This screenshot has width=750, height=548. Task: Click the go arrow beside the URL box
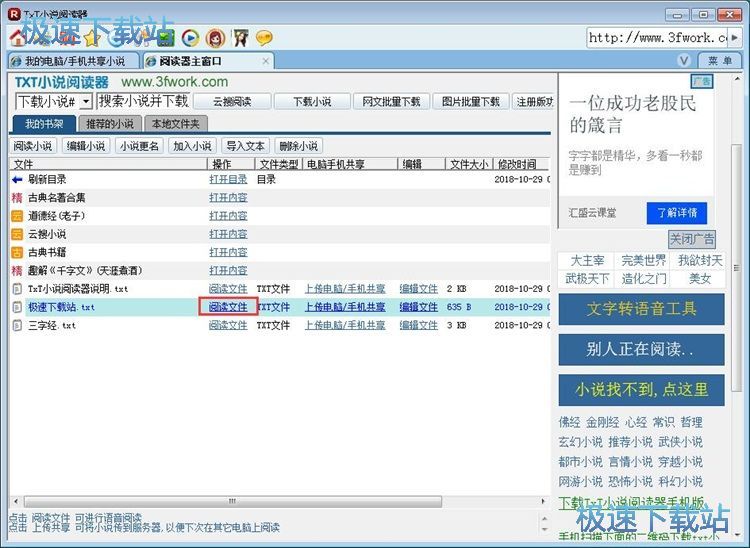click(739, 38)
